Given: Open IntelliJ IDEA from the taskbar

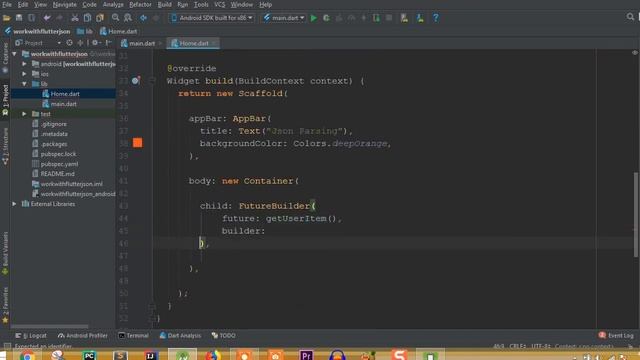Looking at the screenshot, I should [x=151, y=356].
